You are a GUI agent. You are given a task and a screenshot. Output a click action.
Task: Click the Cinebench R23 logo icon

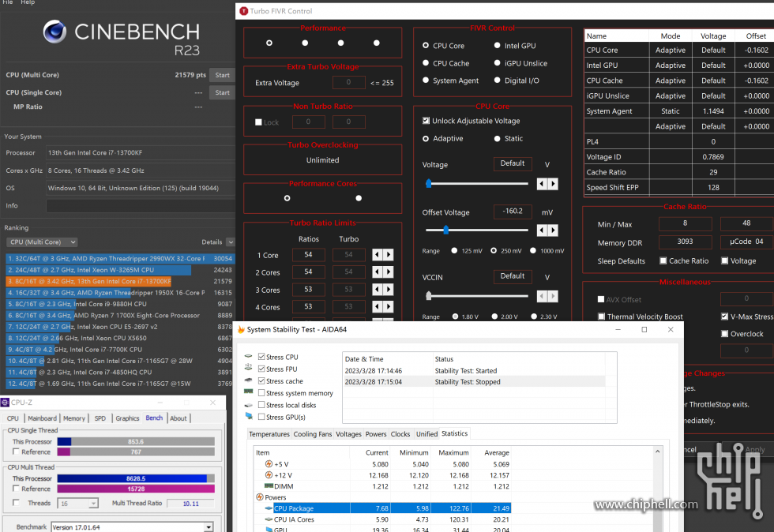click(54, 32)
